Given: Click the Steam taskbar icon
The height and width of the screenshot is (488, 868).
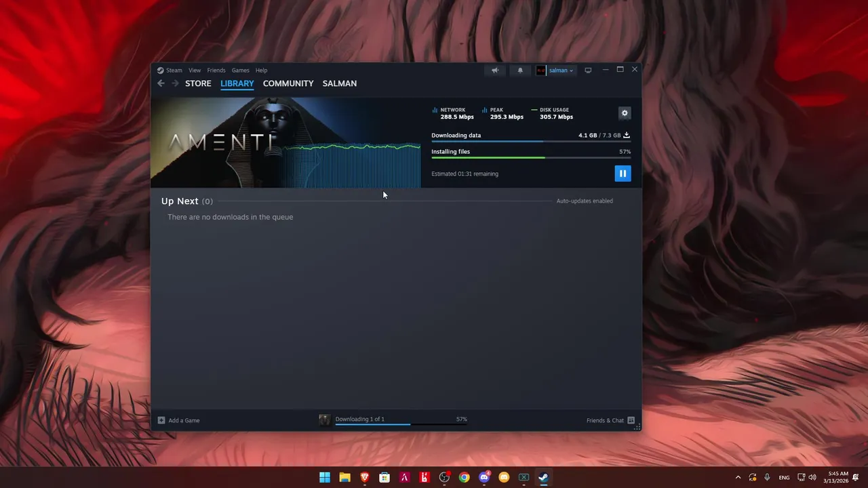Looking at the screenshot, I should pyautogui.click(x=543, y=477).
